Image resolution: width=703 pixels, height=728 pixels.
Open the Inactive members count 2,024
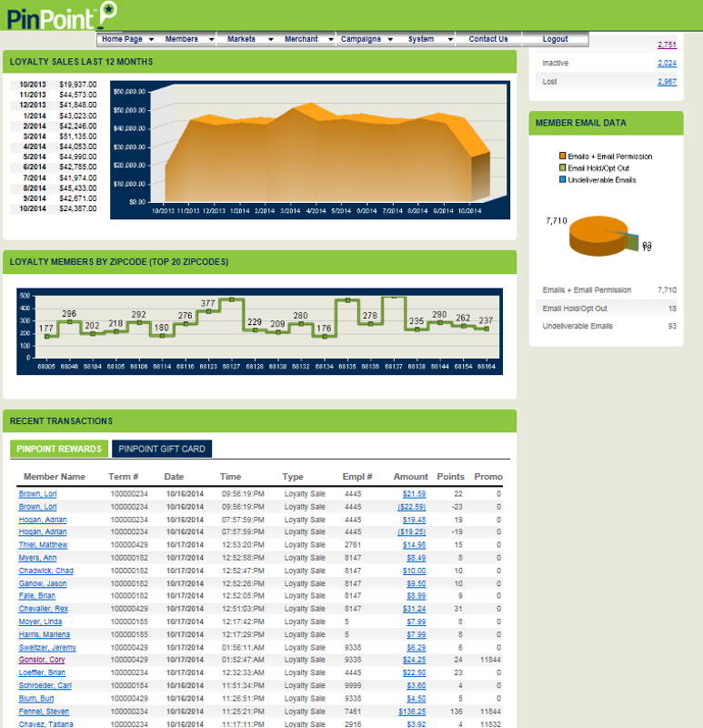[667, 63]
